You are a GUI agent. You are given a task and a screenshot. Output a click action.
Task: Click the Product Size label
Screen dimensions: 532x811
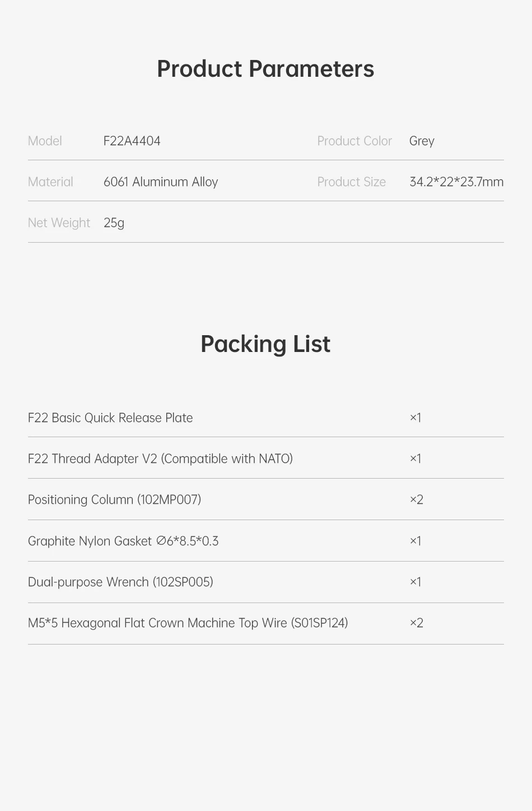click(351, 182)
